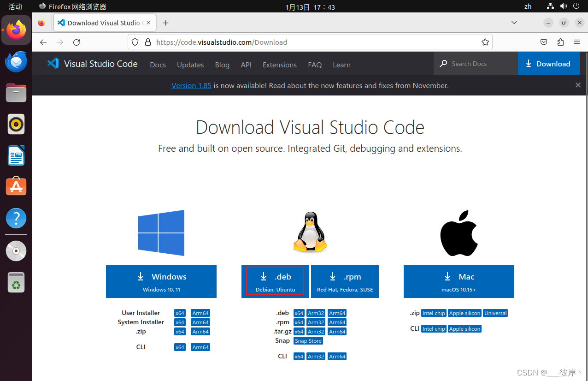Image resolution: width=588 pixels, height=381 pixels.
Task: Open the Files manager in dock
Action: point(16,93)
